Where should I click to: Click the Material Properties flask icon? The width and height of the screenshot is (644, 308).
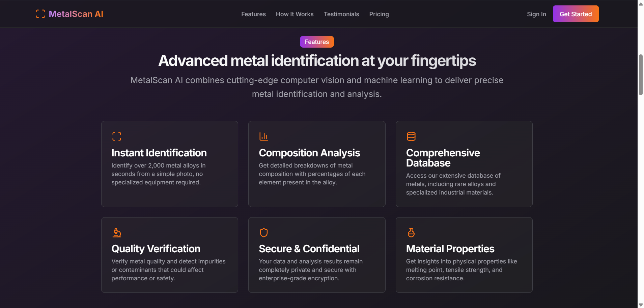[x=411, y=233]
